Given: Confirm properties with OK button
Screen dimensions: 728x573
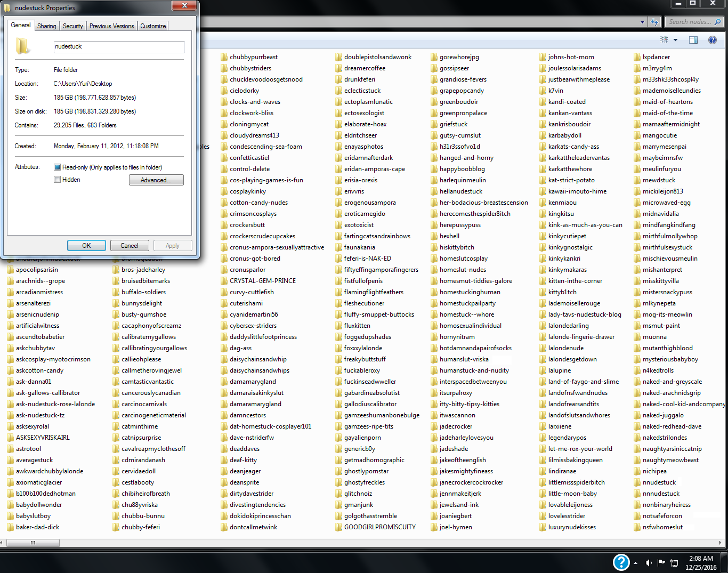Looking at the screenshot, I should tap(86, 246).
